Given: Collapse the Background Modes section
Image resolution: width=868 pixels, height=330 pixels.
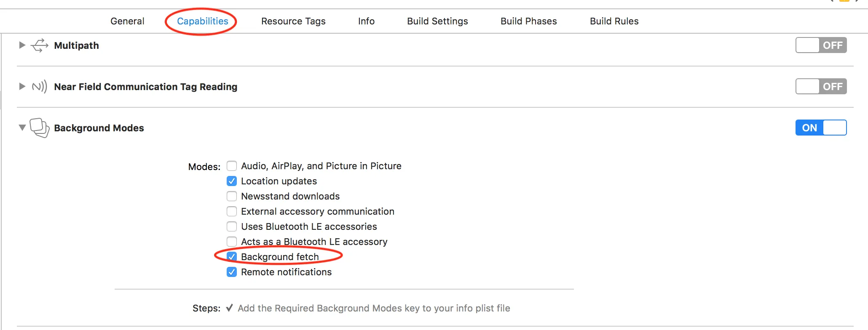Looking at the screenshot, I should tap(22, 128).
